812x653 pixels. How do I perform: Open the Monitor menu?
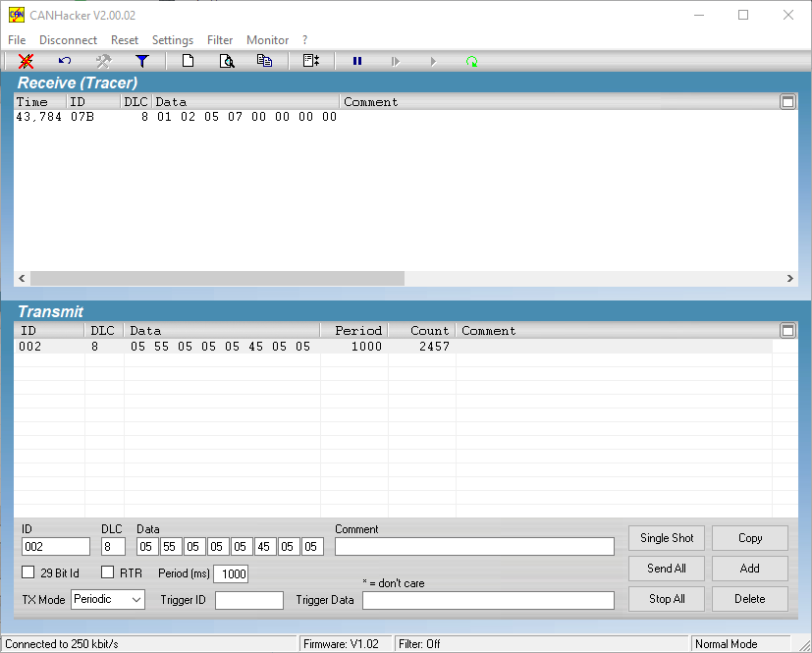(267, 40)
